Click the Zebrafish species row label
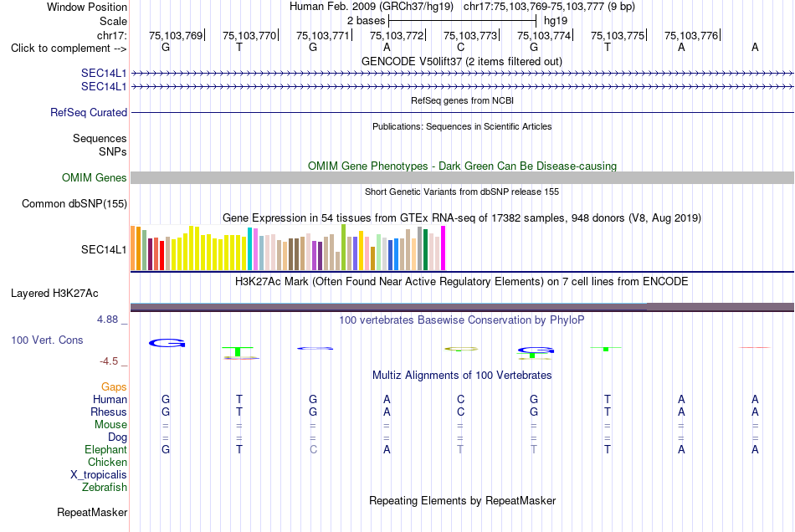795x532 pixels. [104, 487]
